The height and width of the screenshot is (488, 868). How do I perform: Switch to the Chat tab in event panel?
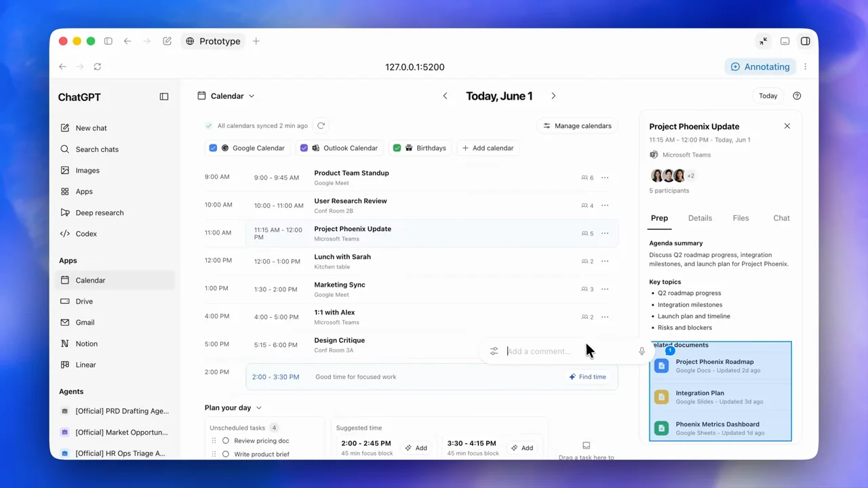[x=781, y=218]
